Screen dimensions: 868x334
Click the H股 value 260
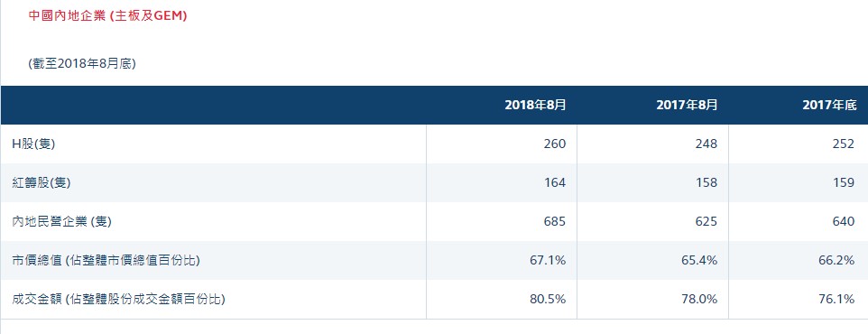[x=555, y=144]
